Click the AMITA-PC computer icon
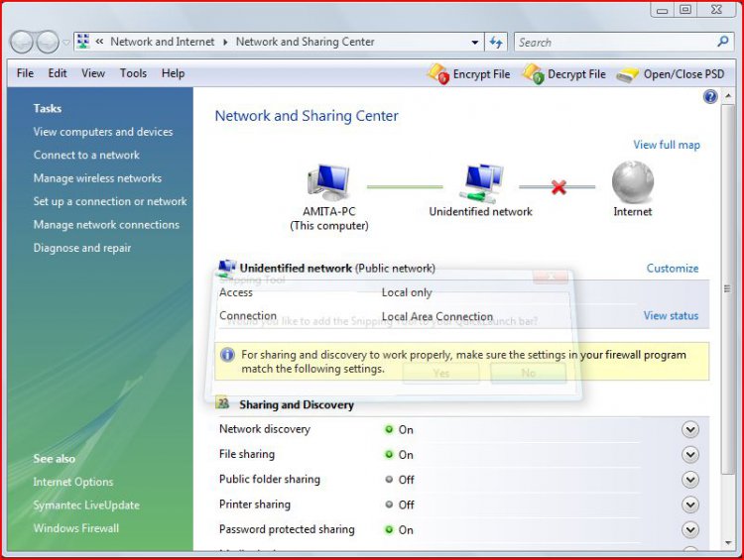This screenshot has width=744, height=560. pos(328,183)
